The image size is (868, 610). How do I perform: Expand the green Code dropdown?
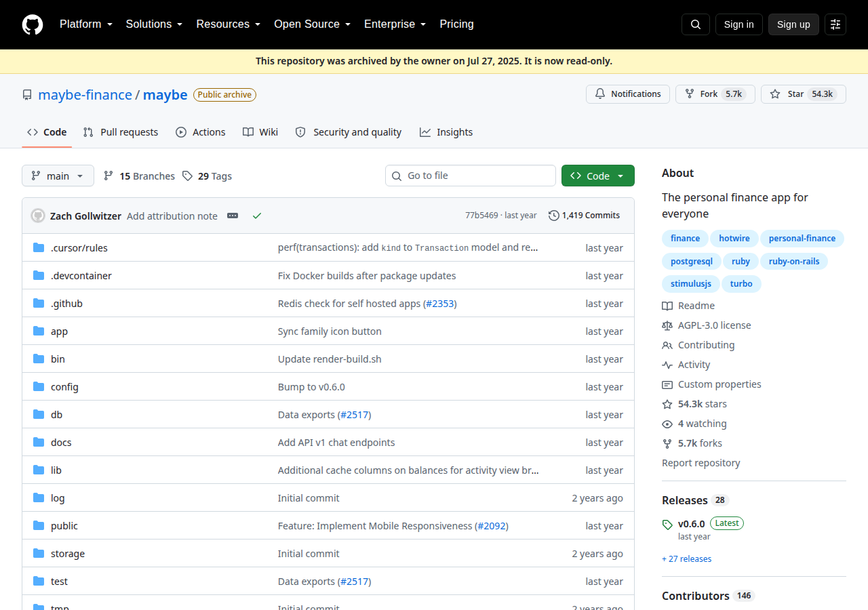coord(598,176)
